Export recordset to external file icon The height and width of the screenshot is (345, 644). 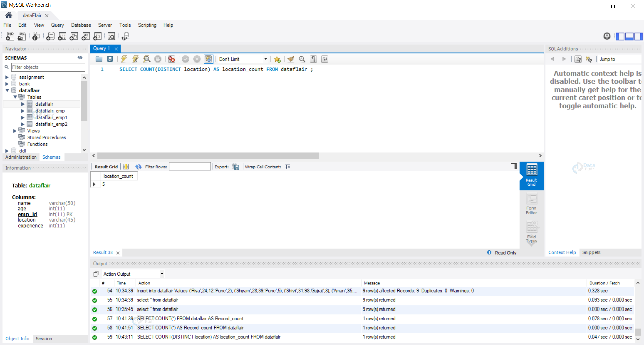click(236, 167)
